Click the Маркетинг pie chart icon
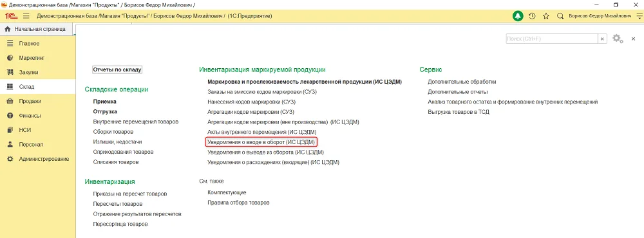The height and width of the screenshot is (238, 644). 10,58
